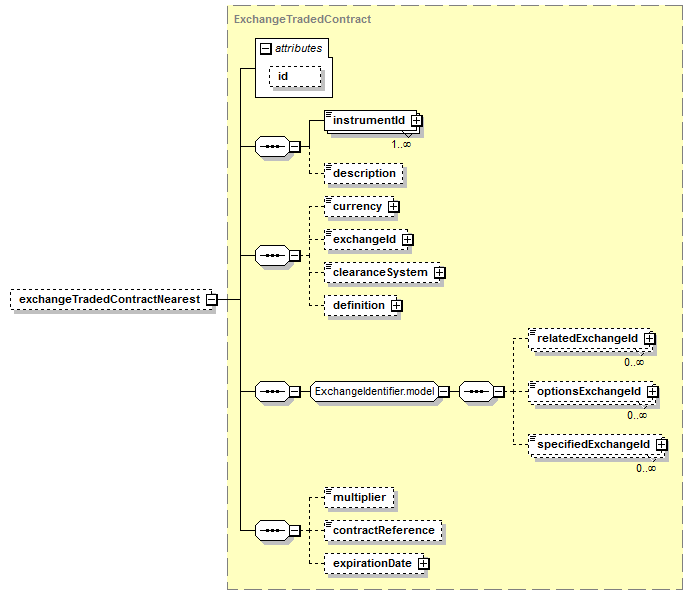Expand the specifiedExchangeId element
This screenshot has width=693, height=595.
(x=661, y=444)
